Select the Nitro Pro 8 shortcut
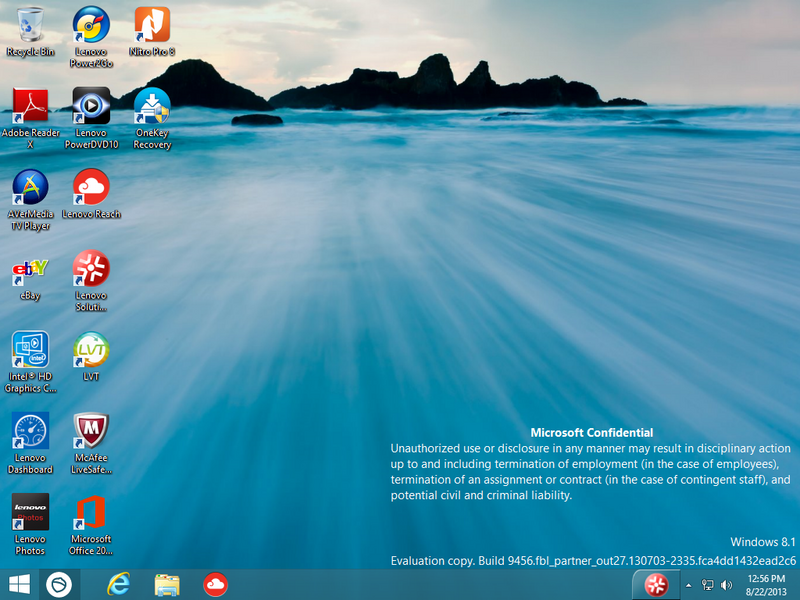This screenshot has height=600, width=800. [x=152, y=25]
